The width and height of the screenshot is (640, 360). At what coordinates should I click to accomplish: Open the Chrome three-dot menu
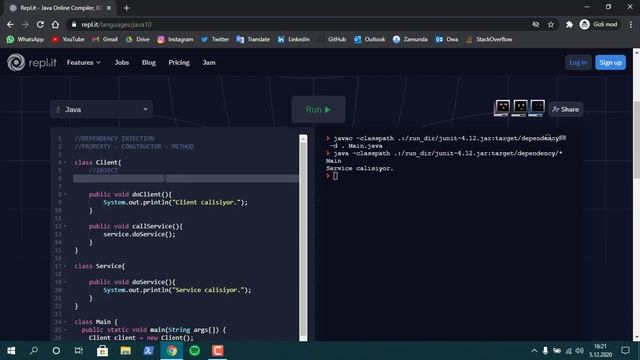click(631, 24)
